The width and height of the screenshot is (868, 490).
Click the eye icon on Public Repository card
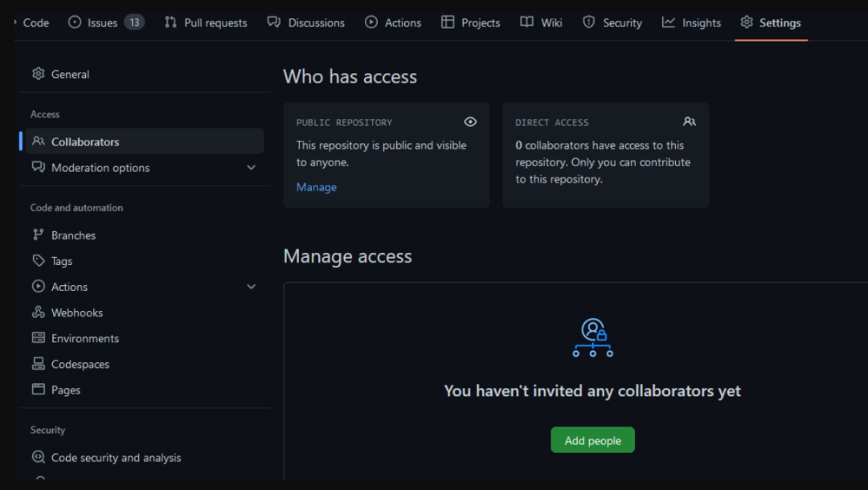pos(470,121)
